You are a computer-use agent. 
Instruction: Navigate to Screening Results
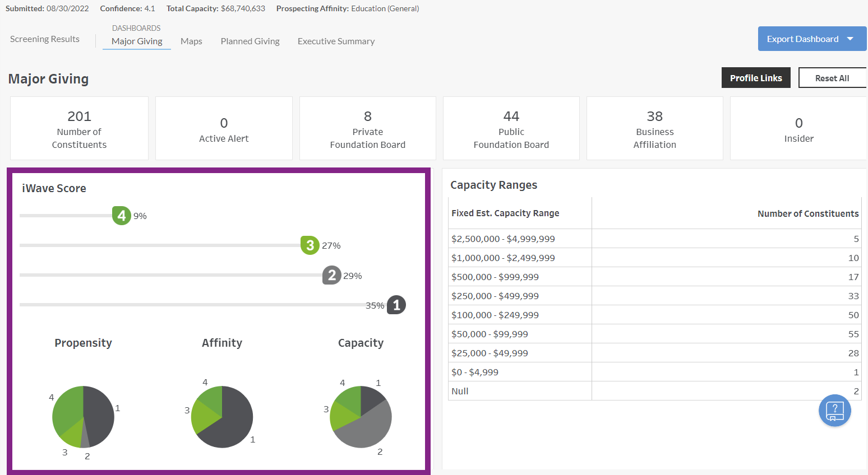[44, 39]
